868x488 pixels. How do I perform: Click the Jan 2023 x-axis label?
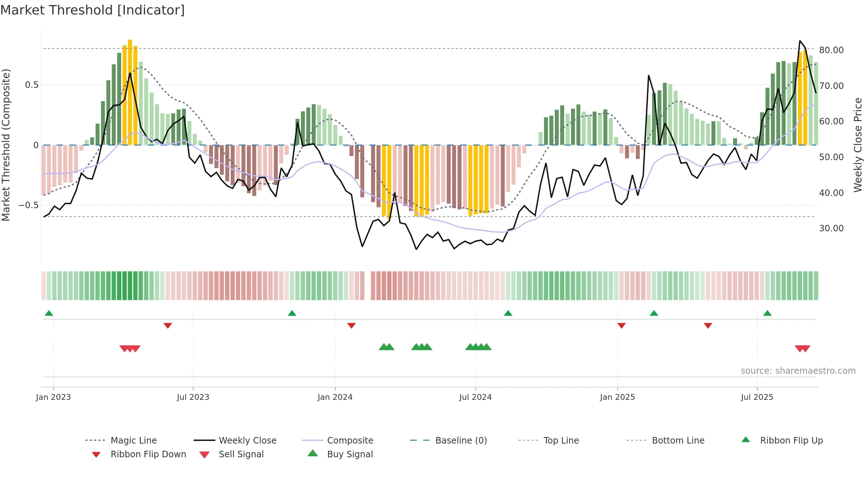point(54,397)
